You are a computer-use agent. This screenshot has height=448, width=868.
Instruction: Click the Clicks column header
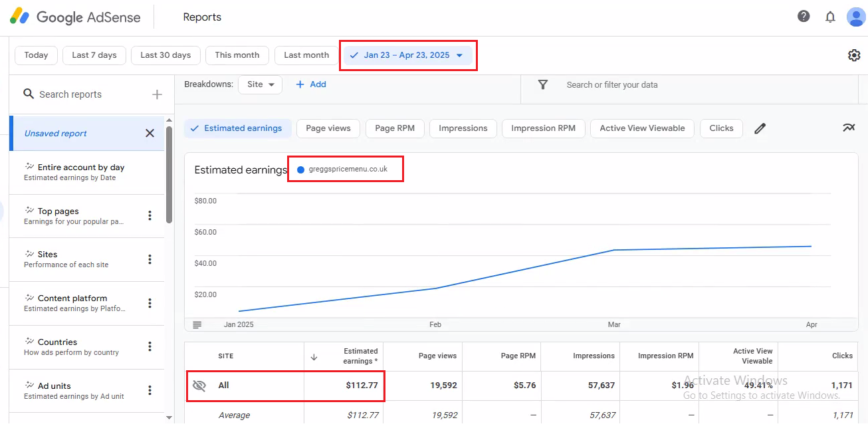[842, 356]
